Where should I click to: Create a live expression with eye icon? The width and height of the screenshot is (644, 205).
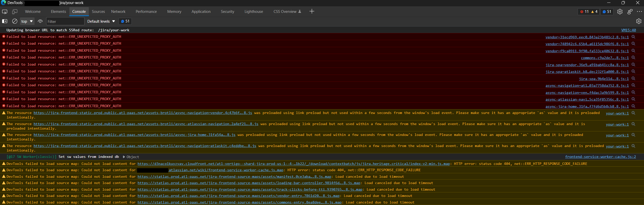click(x=40, y=21)
